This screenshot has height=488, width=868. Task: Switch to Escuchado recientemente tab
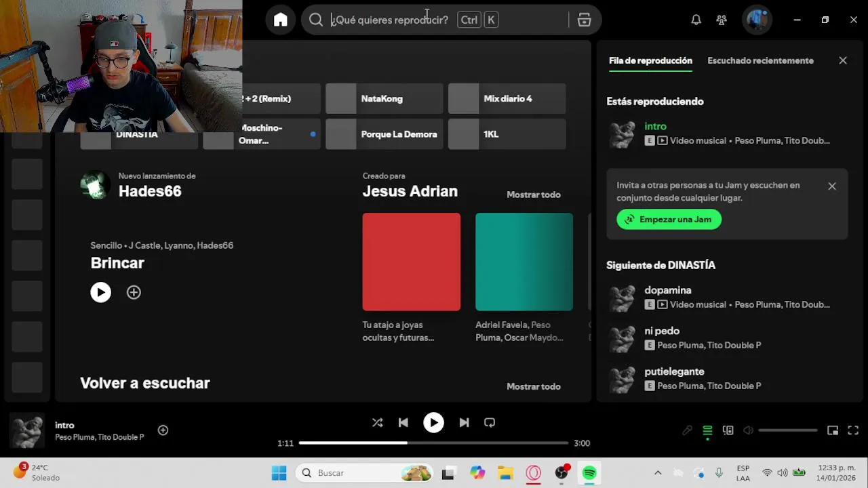coord(760,60)
